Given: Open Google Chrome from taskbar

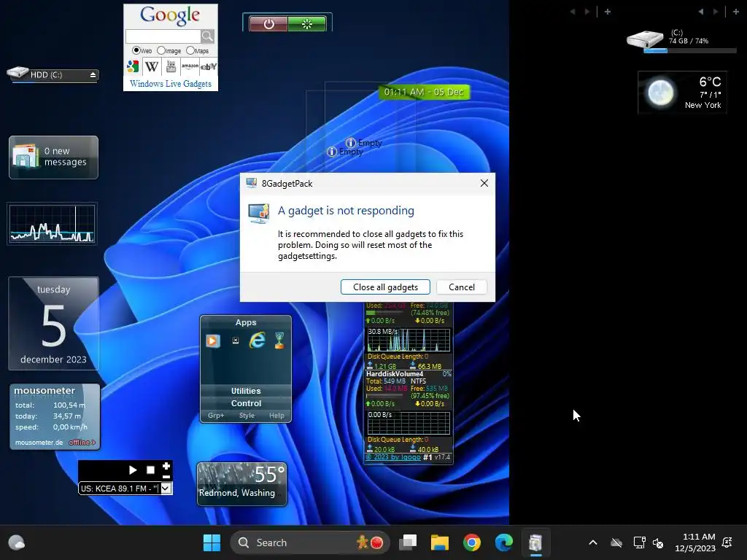Looking at the screenshot, I should (472, 542).
